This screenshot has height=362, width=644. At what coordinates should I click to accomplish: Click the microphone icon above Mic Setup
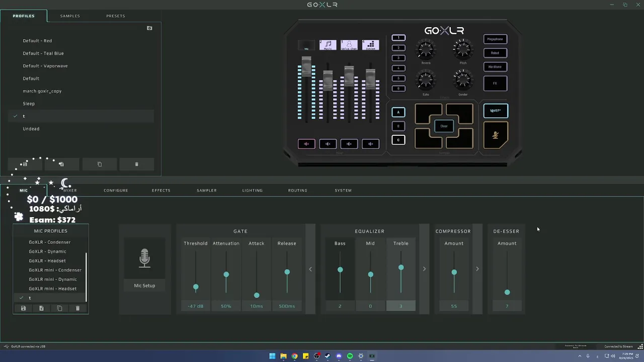click(x=144, y=258)
